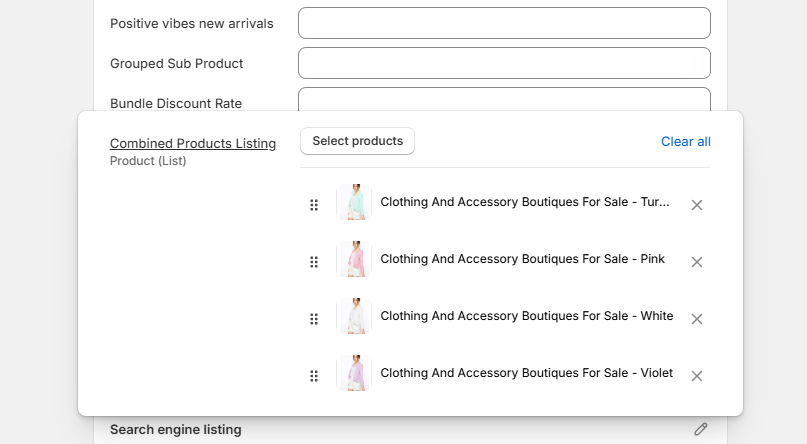Remove the Violet product from list
This screenshot has width=807, height=444.
[x=697, y=376]
